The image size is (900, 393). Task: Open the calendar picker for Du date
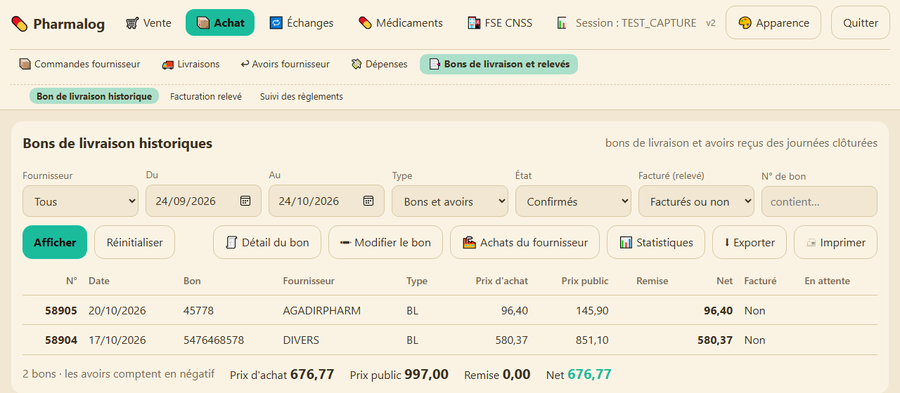coord(245,201)
